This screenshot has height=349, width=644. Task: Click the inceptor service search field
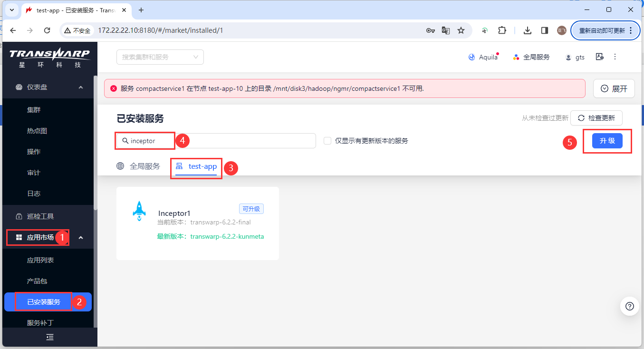216,141
